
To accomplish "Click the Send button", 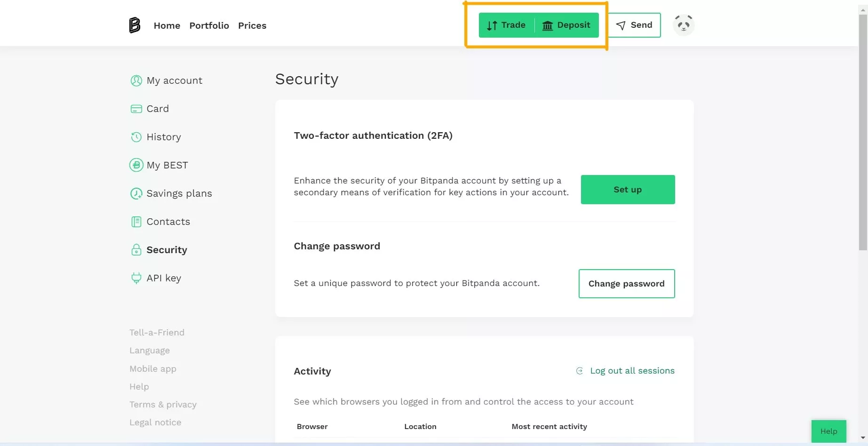I will coord(634,25).
